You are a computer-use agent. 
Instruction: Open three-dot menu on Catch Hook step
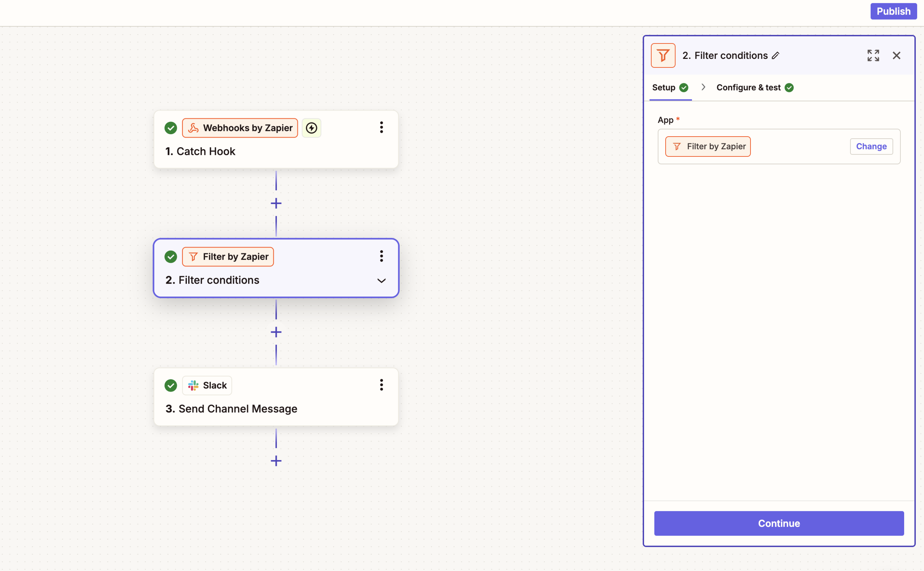click(x=381, y=128)
